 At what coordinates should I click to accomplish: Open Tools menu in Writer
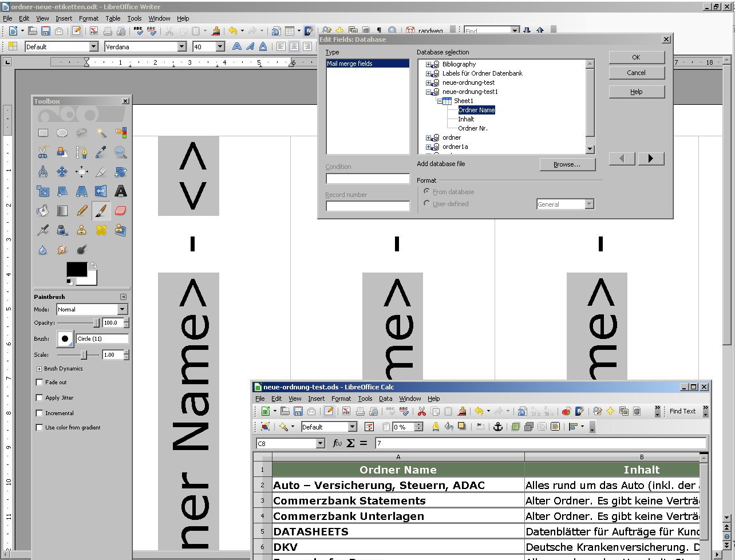[135, 18]
